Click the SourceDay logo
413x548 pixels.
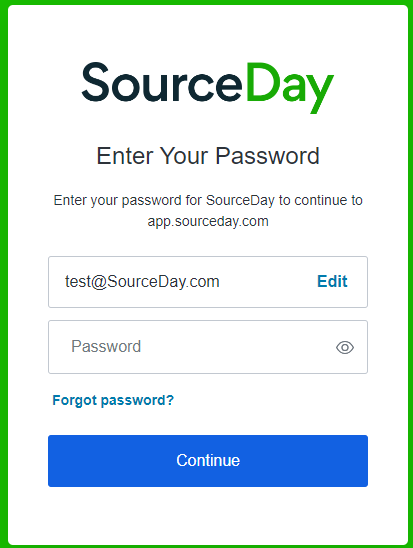208,87
